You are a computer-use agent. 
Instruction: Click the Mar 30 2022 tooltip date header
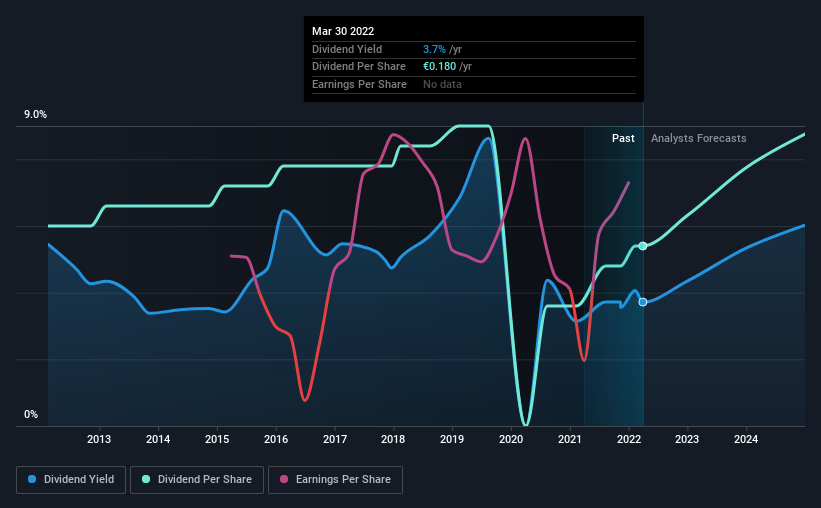[x=343, y=31]
